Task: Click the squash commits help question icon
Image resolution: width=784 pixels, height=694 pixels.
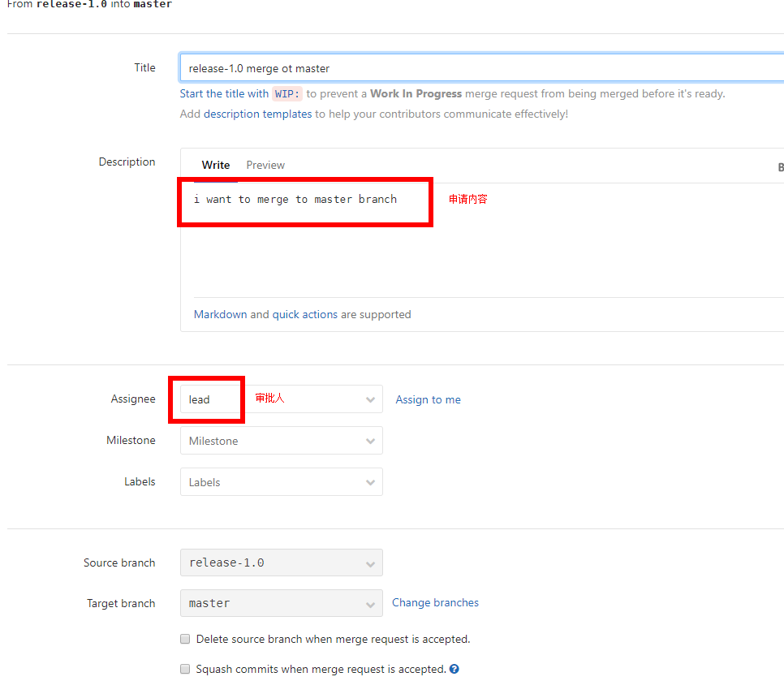Action: point(454,669)
